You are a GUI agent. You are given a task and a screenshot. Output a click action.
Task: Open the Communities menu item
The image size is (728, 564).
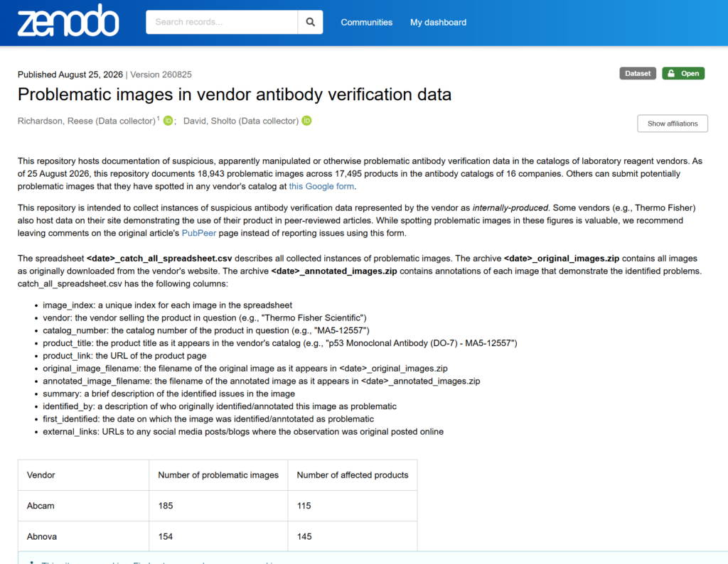[366, 22]
